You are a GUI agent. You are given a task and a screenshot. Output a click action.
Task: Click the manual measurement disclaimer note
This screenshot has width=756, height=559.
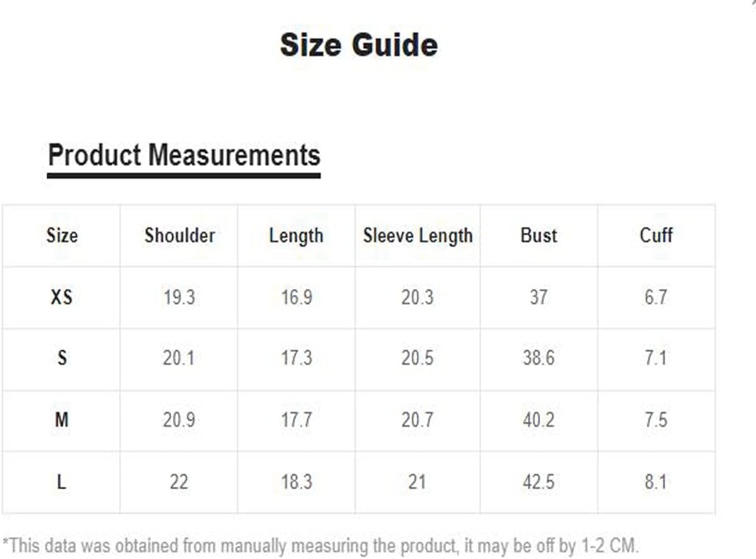(321, 546)
